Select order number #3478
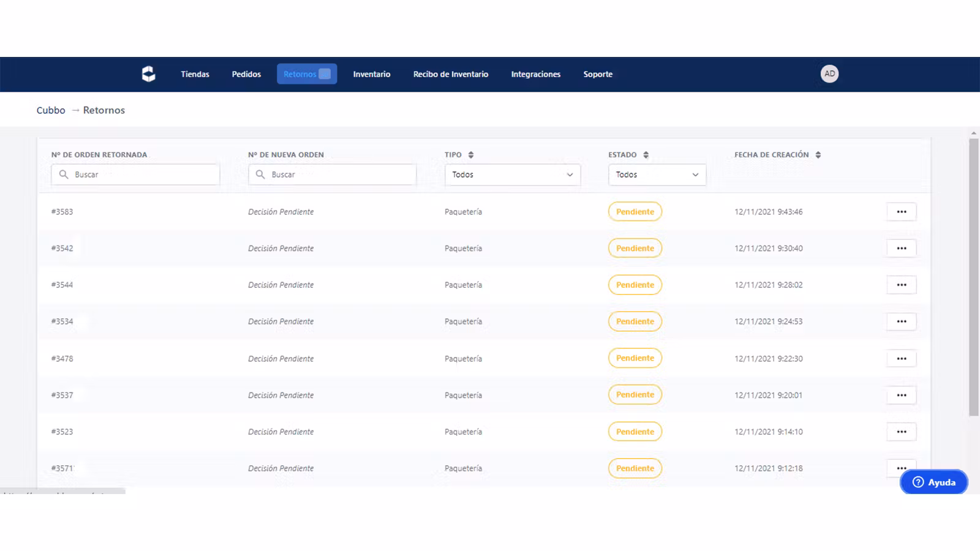The image size is (980, 551). (62, 359)
